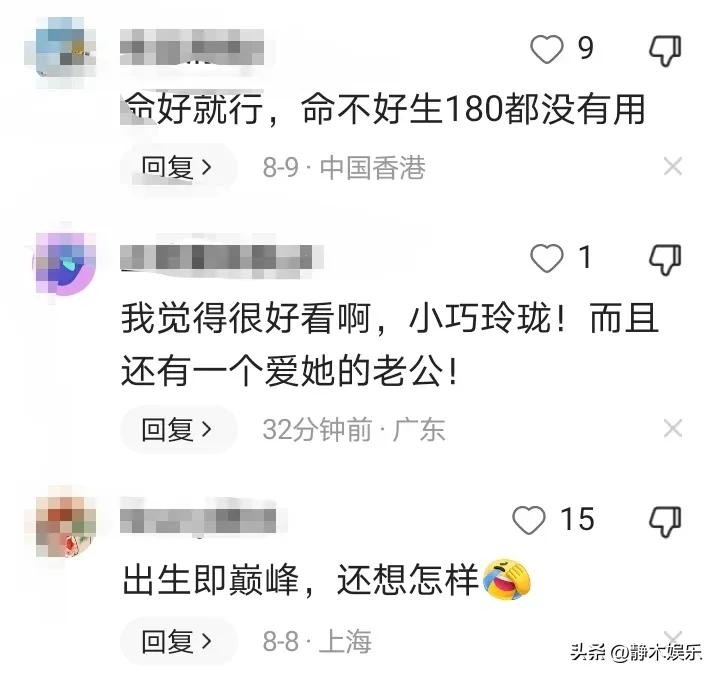Viewport: 719px width, 678px height.
Task: Open the purple avatar of second commenter
Action: pyautogui.click(x=65, y=263)
